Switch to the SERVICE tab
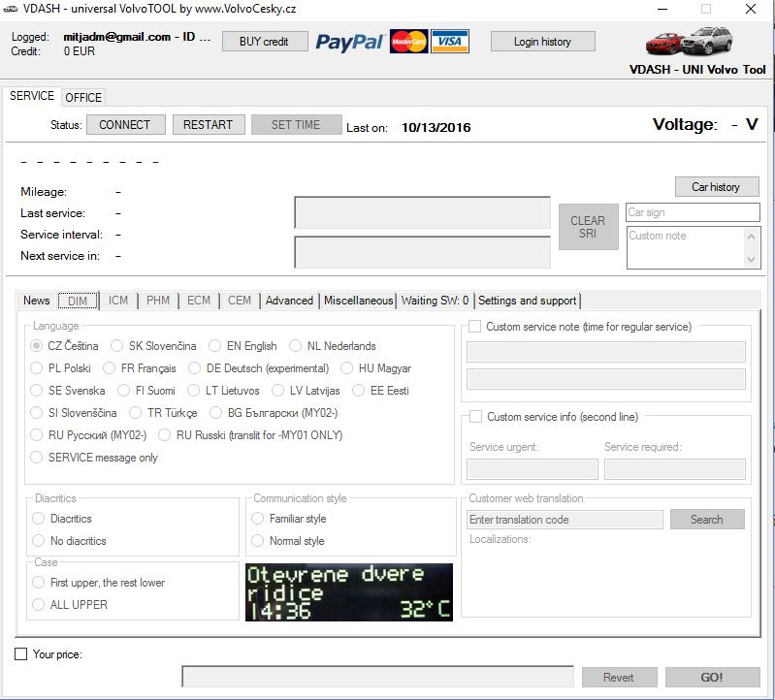This screenshot has width=775, height=700. point(32,96)
